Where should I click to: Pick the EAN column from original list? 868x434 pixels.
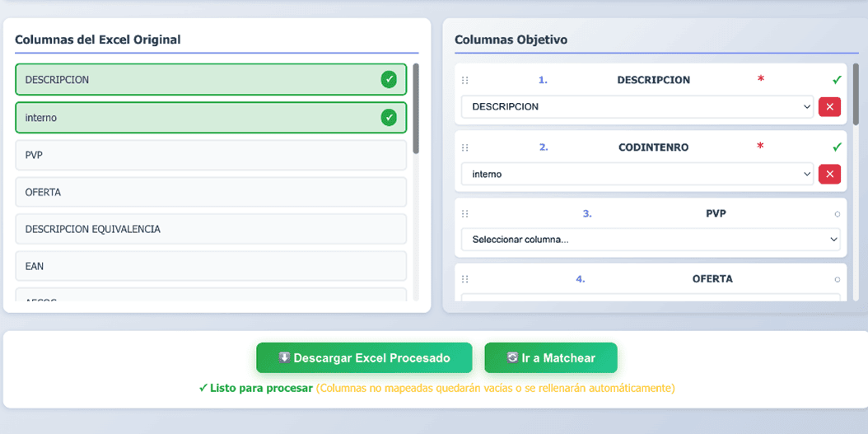(x=211, y=266)
